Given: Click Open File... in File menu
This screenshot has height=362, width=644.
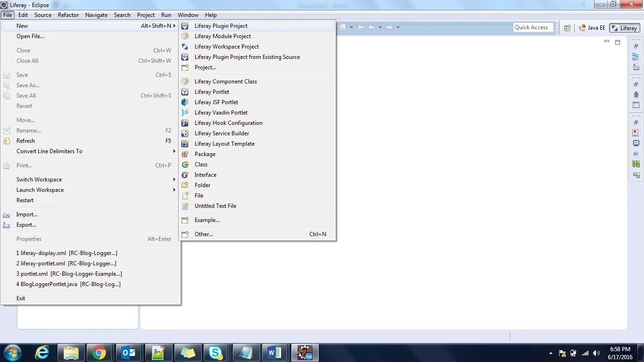Looking at the screenshot, I should (91, 36).
